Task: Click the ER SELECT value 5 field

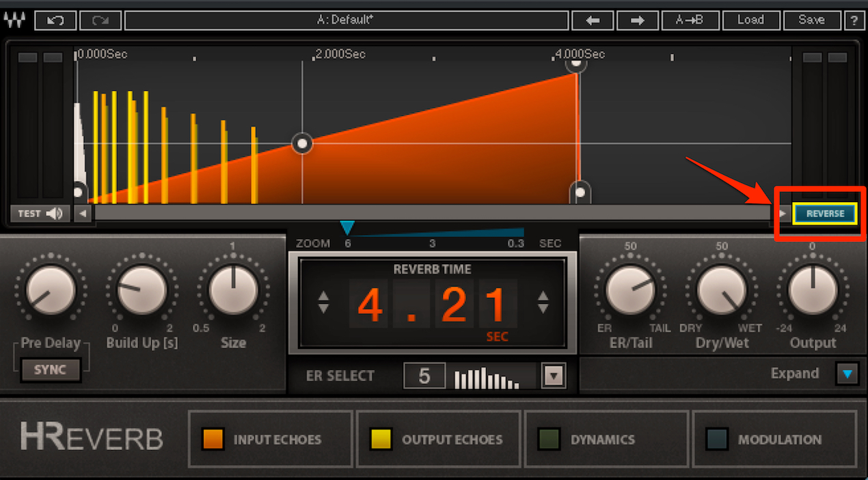Action: point(424,376)
